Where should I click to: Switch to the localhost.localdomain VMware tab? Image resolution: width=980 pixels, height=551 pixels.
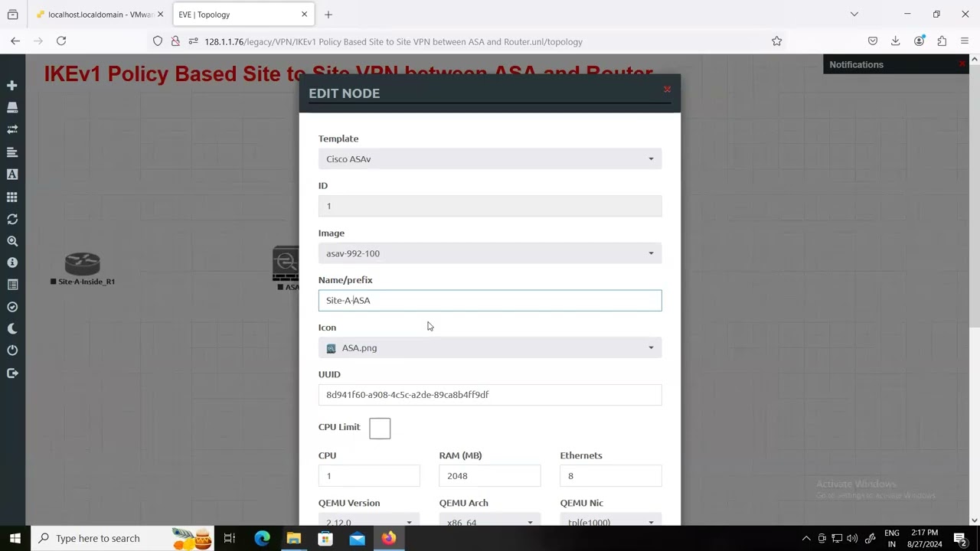100,15
